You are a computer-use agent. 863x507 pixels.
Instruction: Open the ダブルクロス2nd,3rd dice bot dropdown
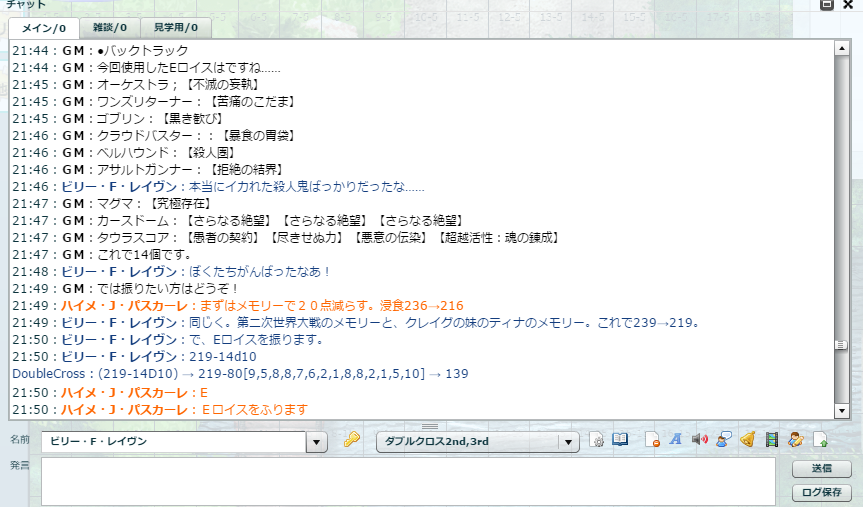coord(569,441)
